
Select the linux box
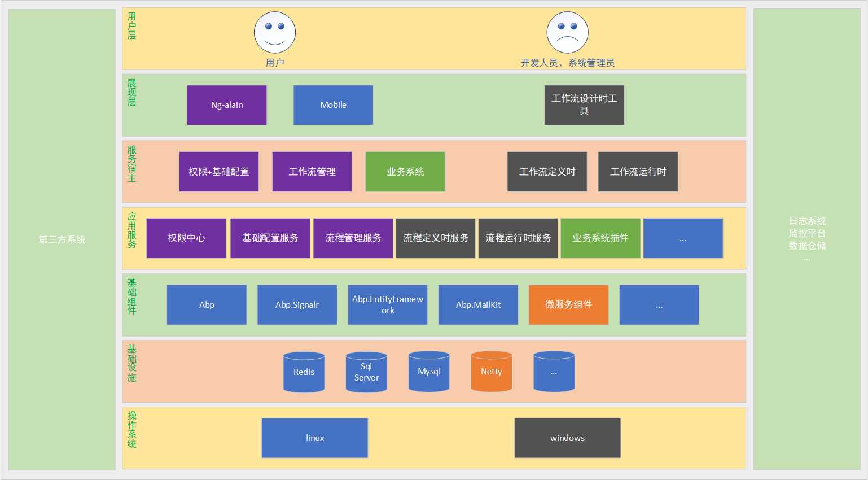click(315, 438)
